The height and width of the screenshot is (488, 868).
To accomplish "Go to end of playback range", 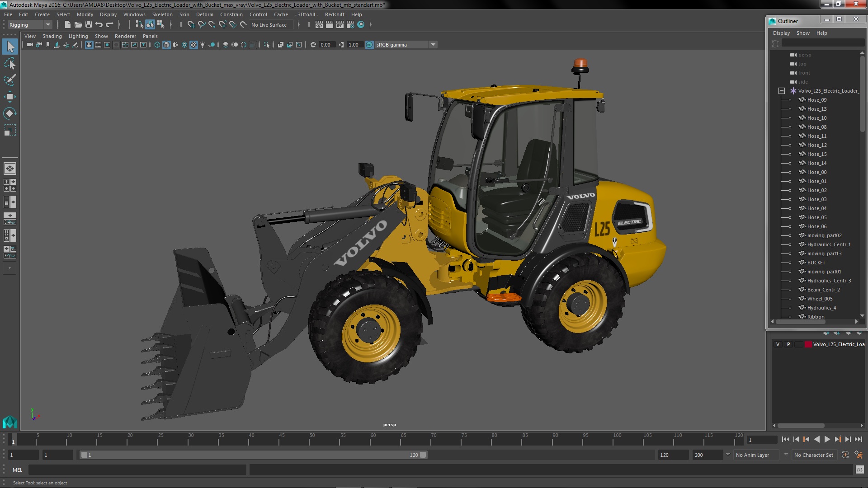I will click(859, 439).
